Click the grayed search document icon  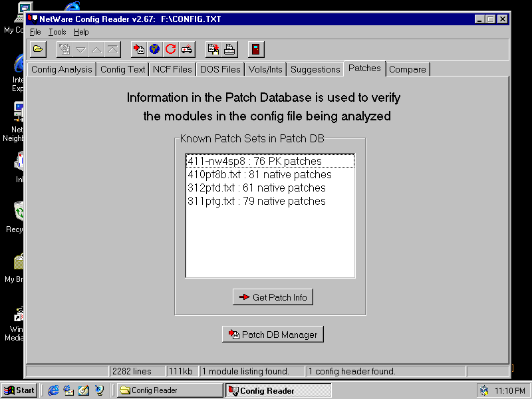click(x=65, y=49)
